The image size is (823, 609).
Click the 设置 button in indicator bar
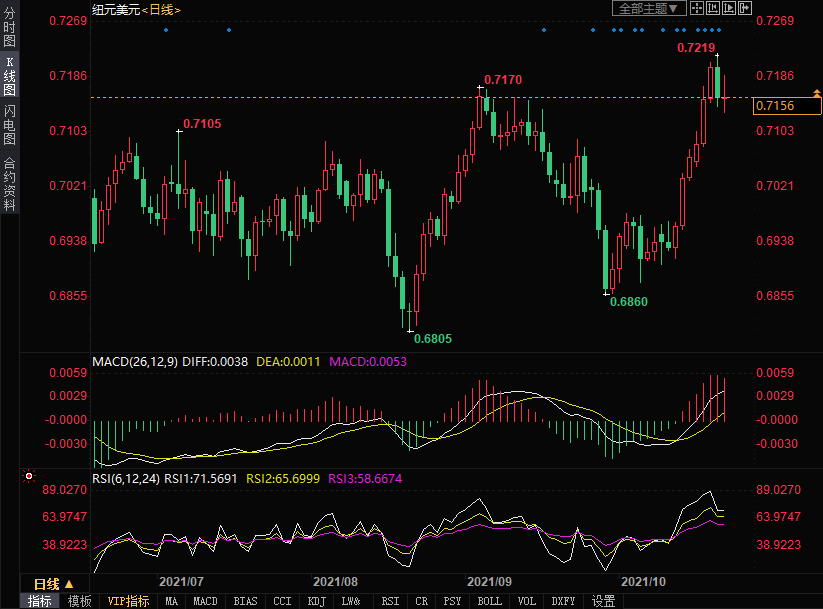tap(603, 601)
